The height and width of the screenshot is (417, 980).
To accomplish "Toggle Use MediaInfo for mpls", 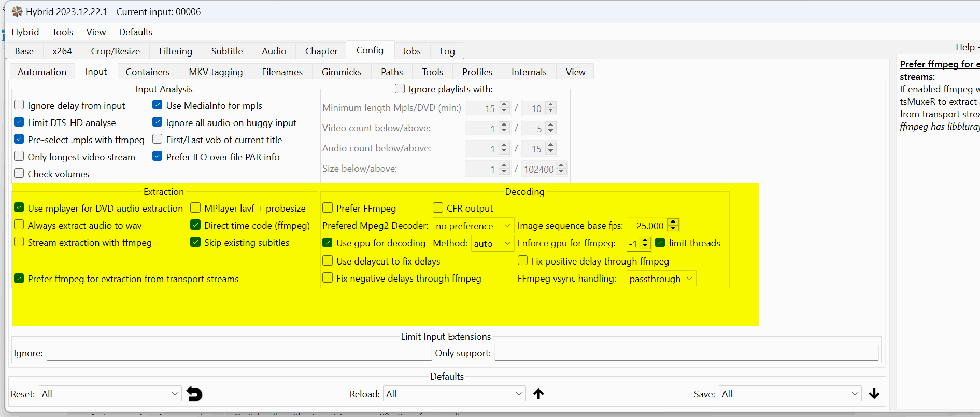I will pos(158,105).
